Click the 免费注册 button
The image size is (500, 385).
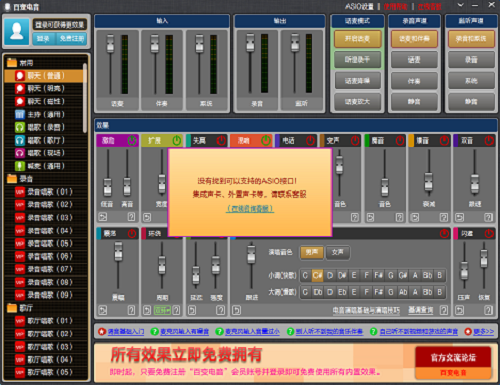(72, 39)
